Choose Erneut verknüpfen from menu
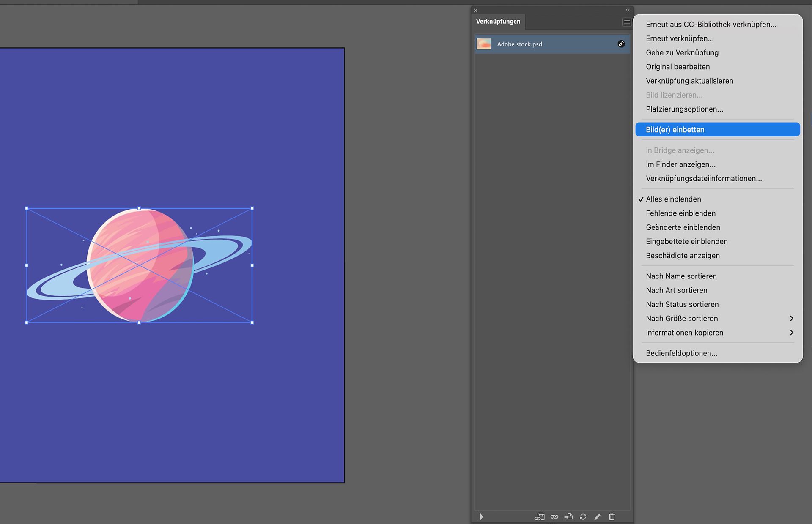This screenshot has height=524, width=812. click(x=718, y=38)
